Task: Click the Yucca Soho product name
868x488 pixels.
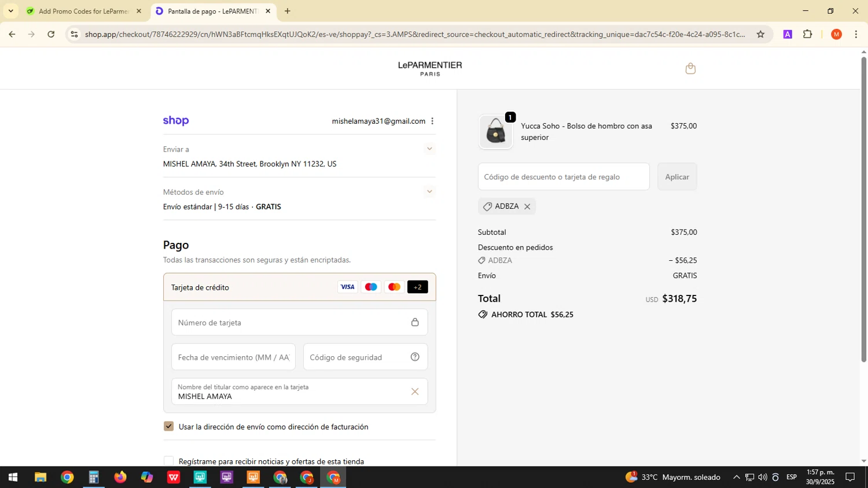Action: 586,132
